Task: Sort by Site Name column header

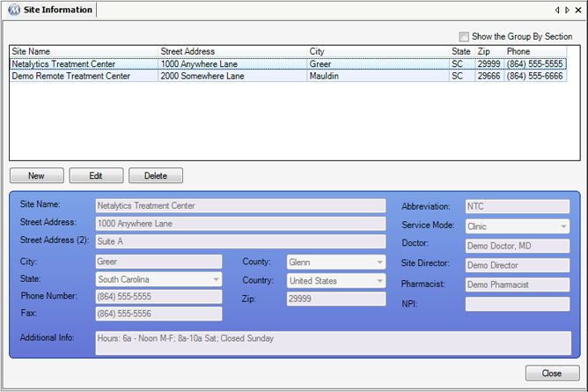Action: point(84,51)
